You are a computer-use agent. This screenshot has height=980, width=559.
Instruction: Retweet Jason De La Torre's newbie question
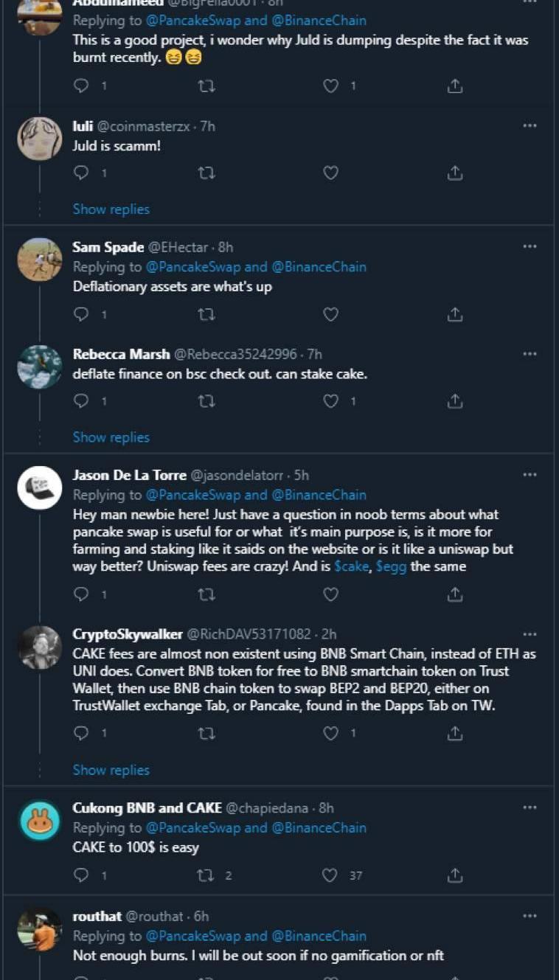tap(207, 594)
